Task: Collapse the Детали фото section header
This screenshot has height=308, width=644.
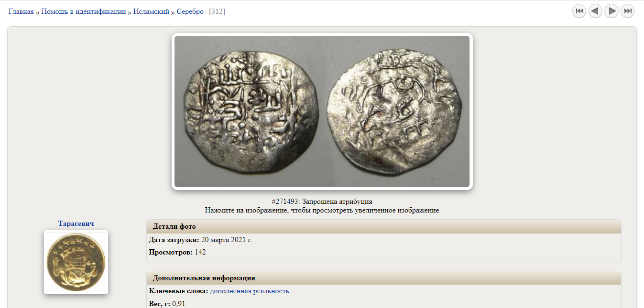Action: [383, 226]
